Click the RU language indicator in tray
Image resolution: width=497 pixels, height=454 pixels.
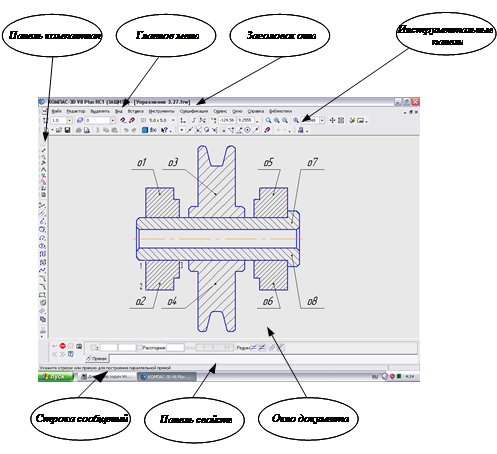coord(375,377)
